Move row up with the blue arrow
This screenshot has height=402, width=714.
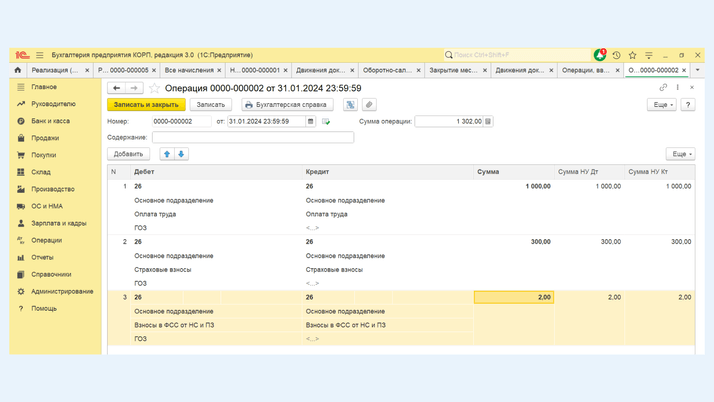click(167, 154)
